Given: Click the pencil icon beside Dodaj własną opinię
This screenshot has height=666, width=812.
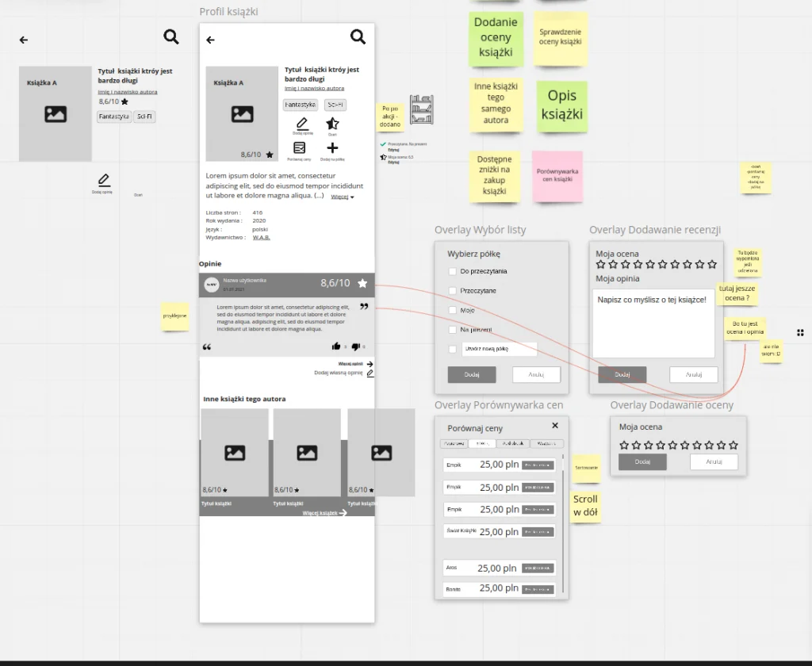Looking at the screenshot, I should (x=370, y=373).
